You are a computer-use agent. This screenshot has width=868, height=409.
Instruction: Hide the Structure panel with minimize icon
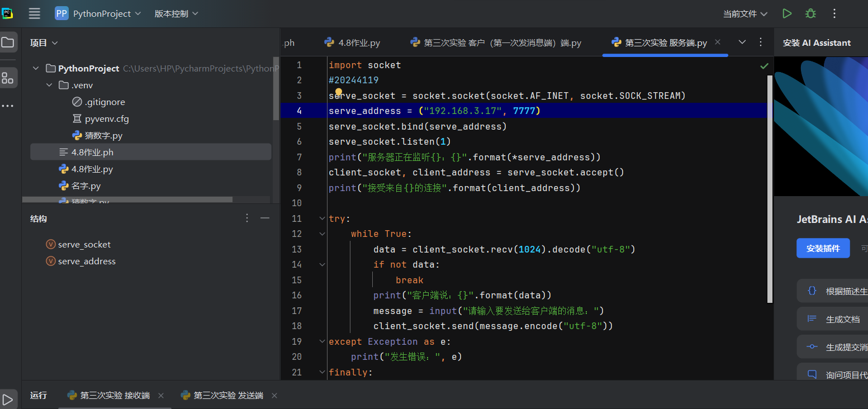click(x=265, y=218)
